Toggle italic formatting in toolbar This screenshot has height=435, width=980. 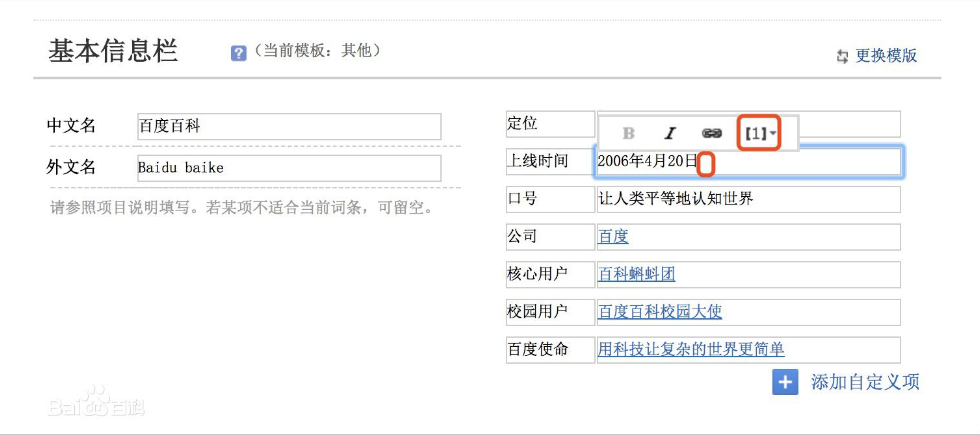point(670,133)
